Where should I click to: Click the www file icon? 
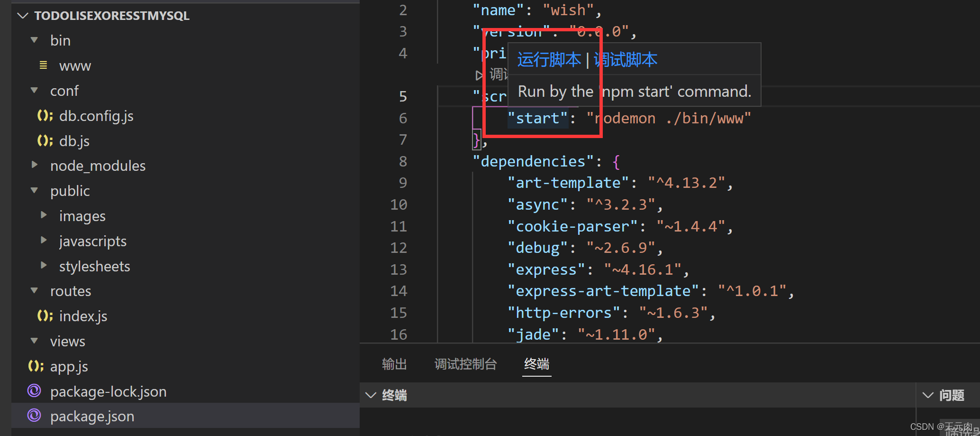pyautogui.click(x=43, y=65)
